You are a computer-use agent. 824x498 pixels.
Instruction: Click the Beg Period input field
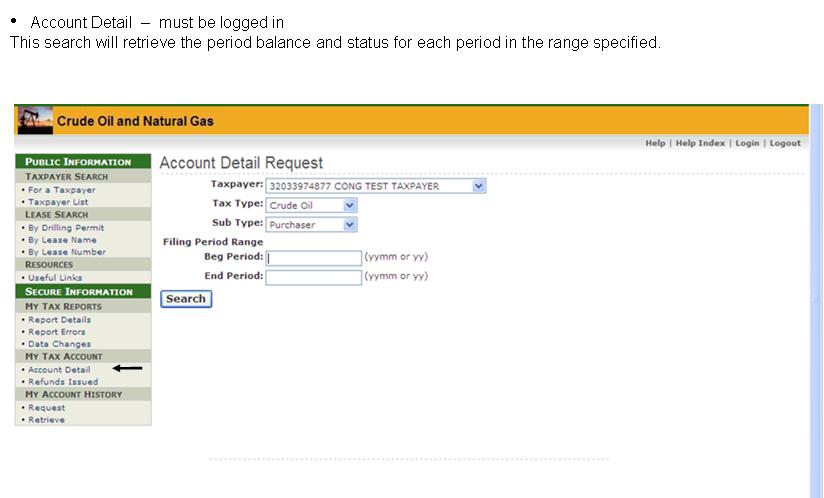click(x=314, y=258)
